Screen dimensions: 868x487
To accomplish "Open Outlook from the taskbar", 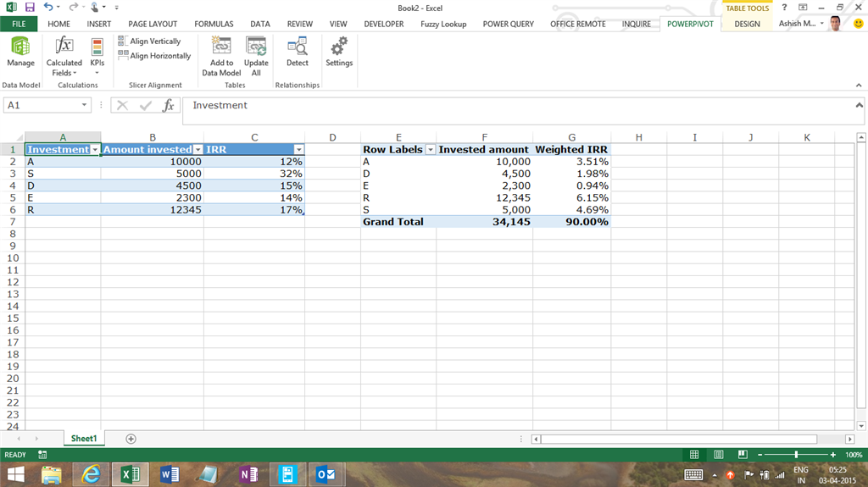I will 326,474.
